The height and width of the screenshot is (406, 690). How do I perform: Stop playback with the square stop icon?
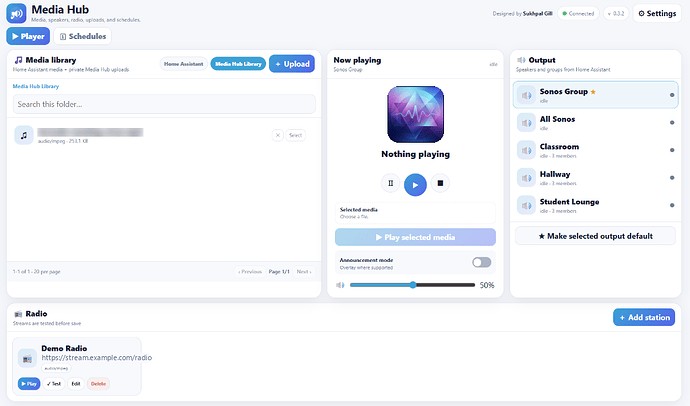coord(440,183)
